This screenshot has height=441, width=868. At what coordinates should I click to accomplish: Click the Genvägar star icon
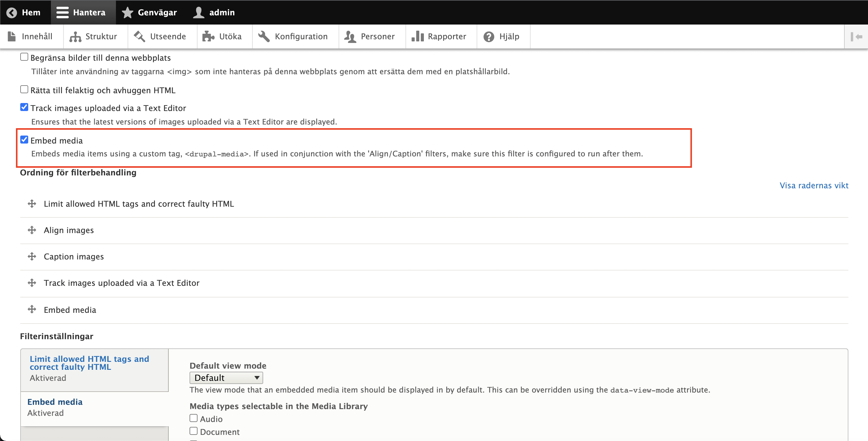click(x=127, y=13)
